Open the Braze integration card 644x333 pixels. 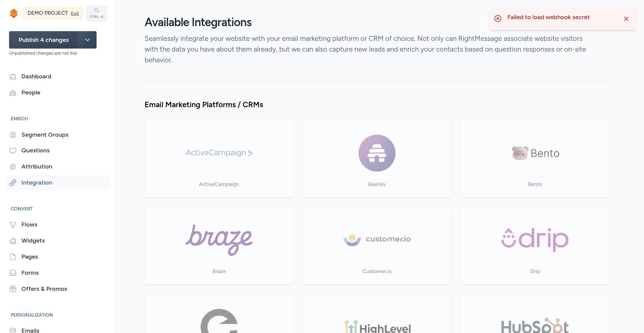[x=219, y=246]
